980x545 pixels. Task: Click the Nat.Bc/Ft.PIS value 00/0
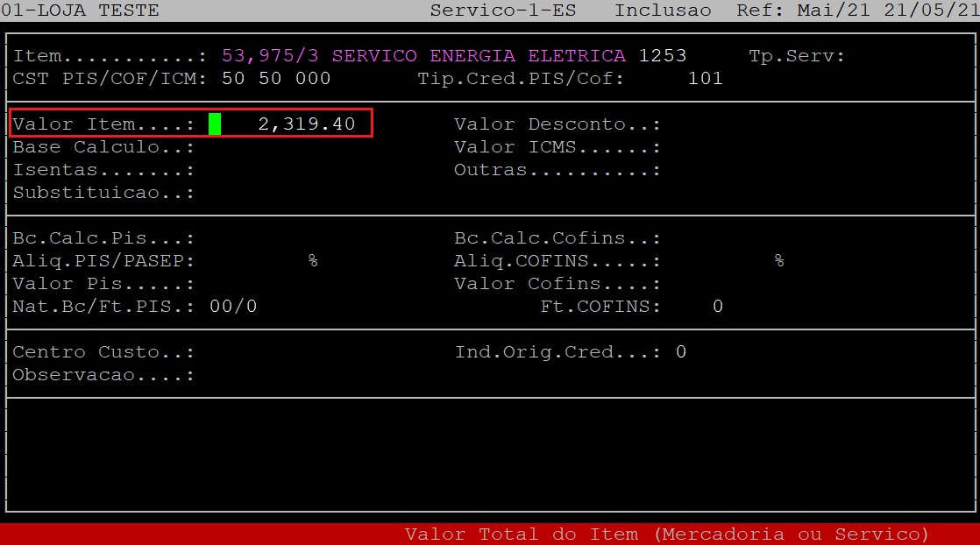click(233, 307)
